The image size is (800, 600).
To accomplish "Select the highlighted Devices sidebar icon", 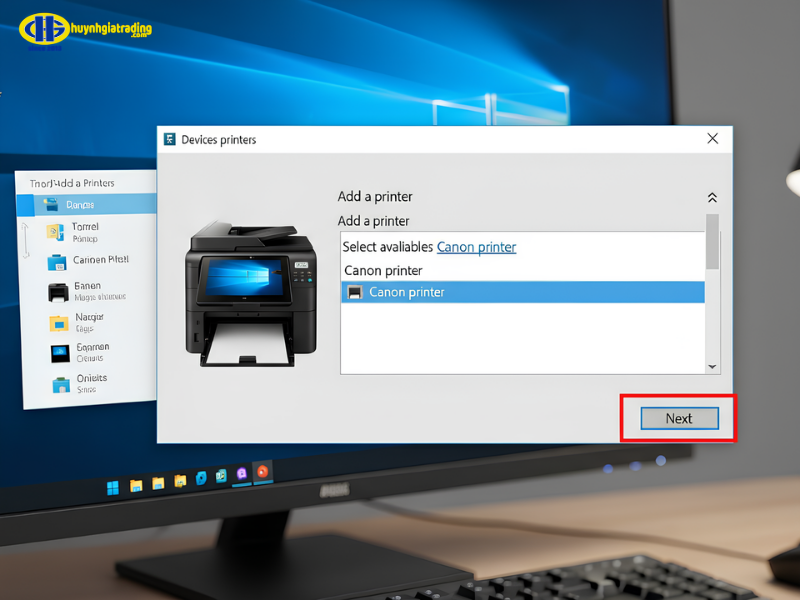I will [x=52, y=205].
